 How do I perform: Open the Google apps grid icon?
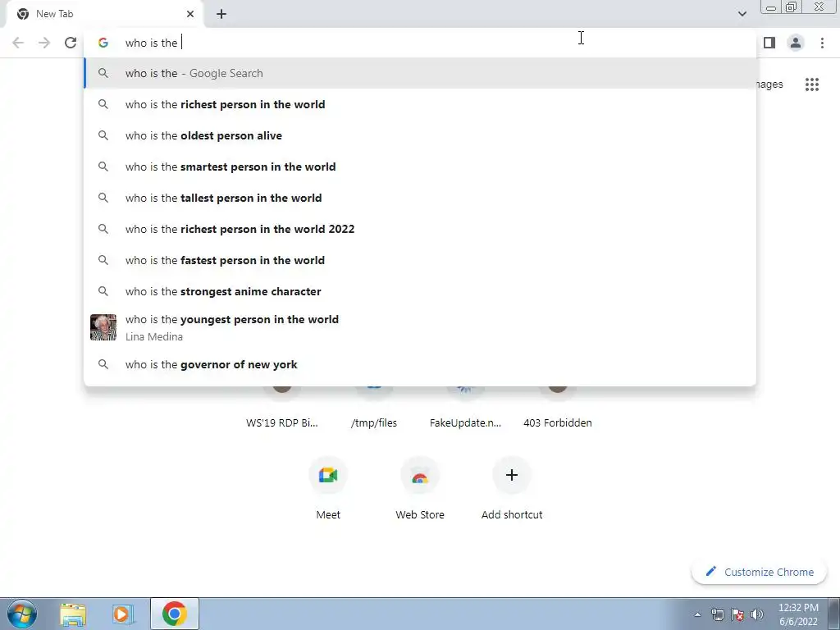tap(811, 84)
